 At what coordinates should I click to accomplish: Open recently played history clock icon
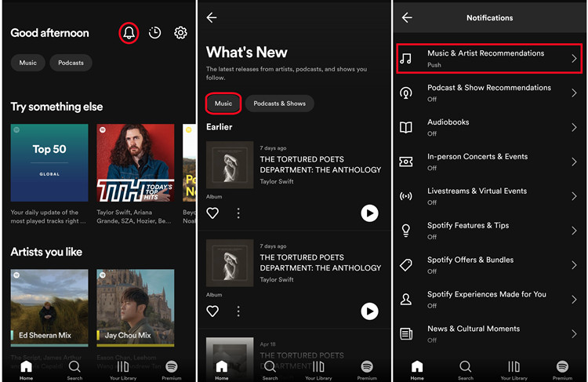(154, 33)
